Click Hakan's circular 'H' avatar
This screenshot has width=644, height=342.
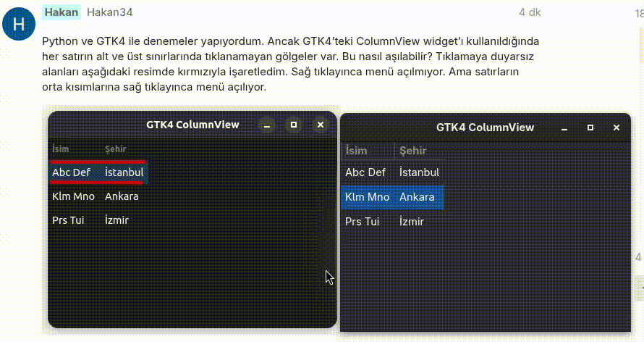click(x=19, y=25)
